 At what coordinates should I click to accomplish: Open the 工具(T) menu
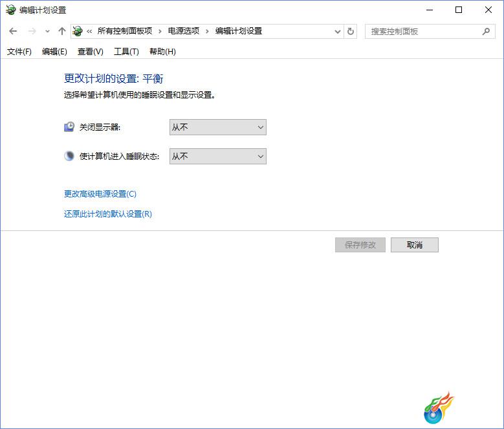[x=126, y=52]
